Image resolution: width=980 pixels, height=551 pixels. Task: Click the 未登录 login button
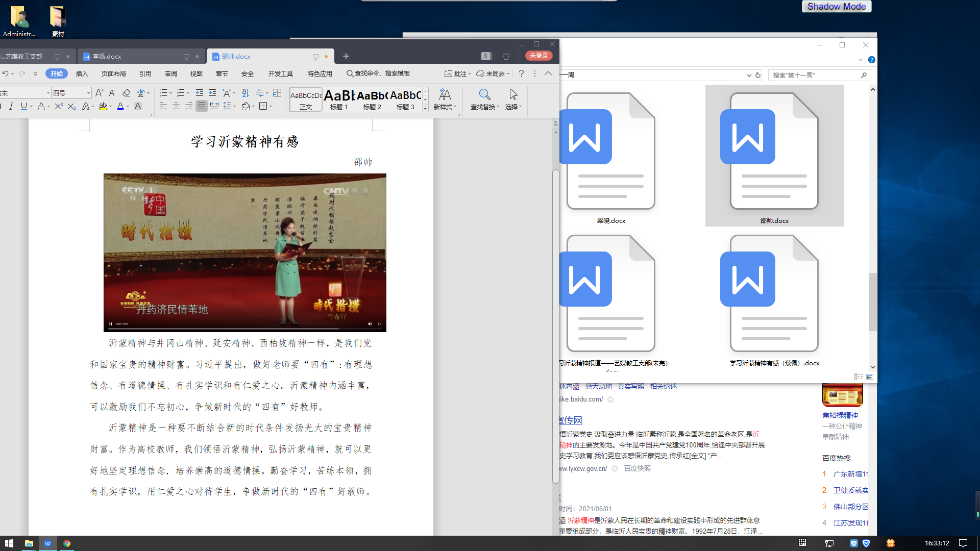pos(538,56)
